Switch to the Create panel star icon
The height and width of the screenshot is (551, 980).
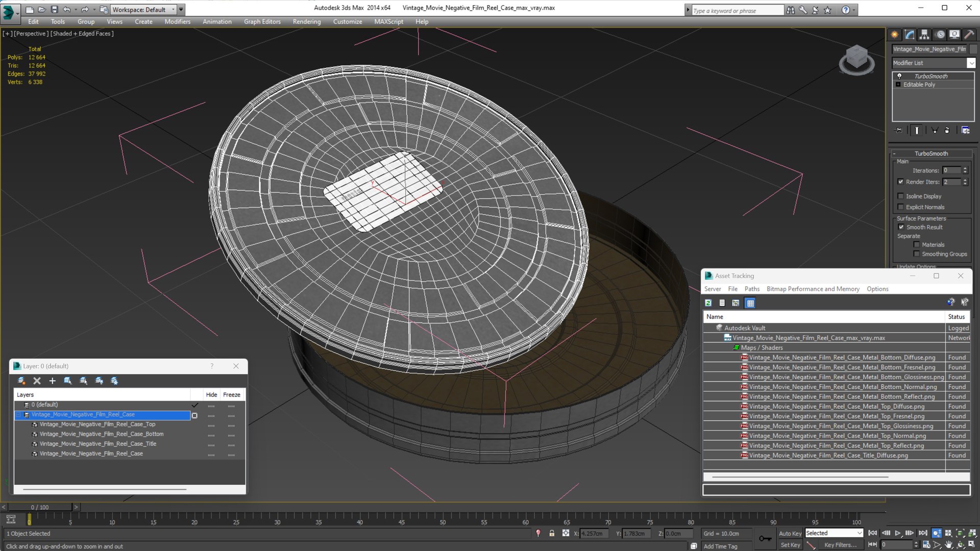[x=895, y=35]
